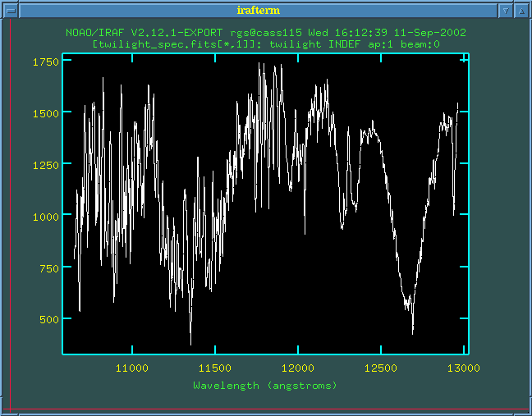Click the deep absorption minimum near 12700 angstroms

click(412, 330)
